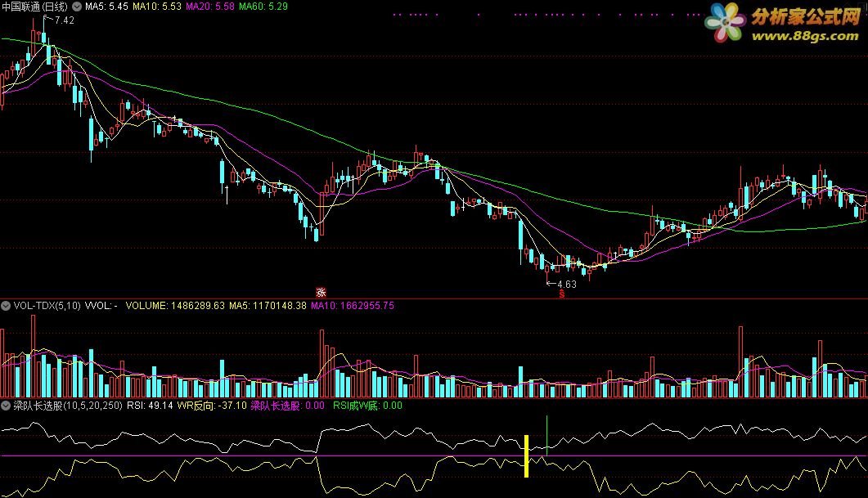The width and height of the screenshot is (868, 498).
Task: Click the VVOL: - readout
Action: (101, 306)
